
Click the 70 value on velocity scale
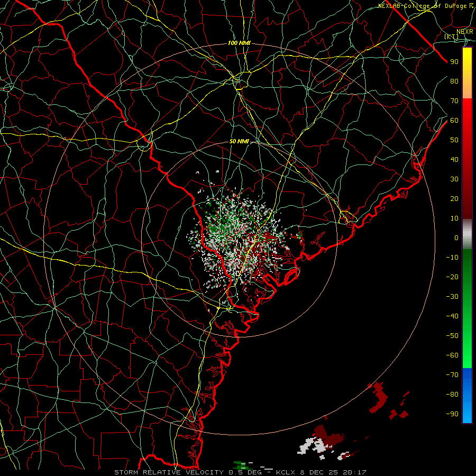coord(454,101)
